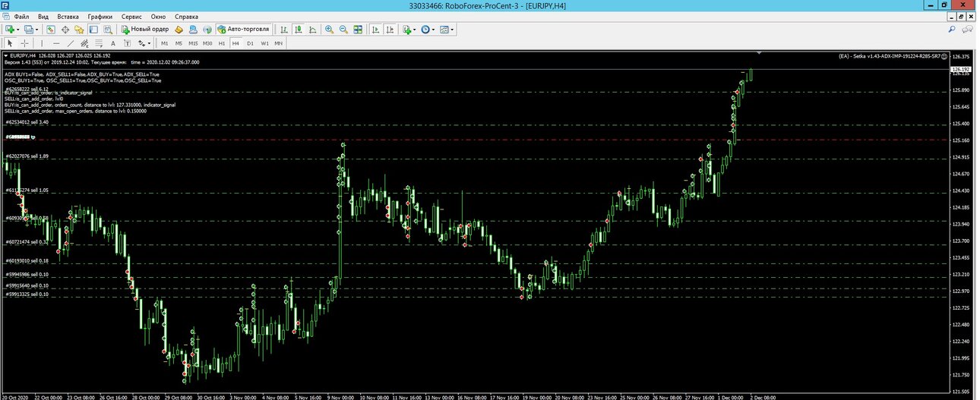Switch to MN timeframe
The image size is (980, 400).
pos(278,43)
